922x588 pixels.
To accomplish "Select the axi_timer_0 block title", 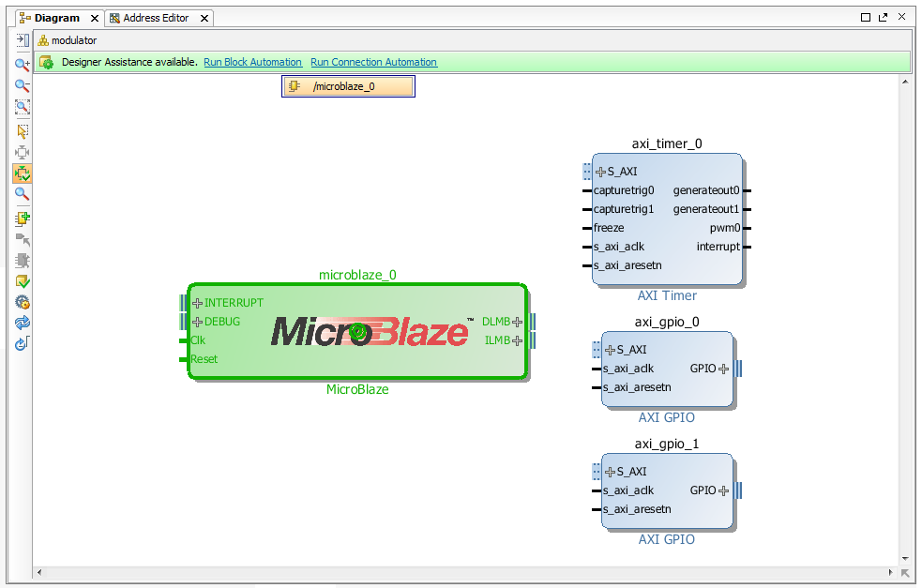I will click(x=667, y=144).
